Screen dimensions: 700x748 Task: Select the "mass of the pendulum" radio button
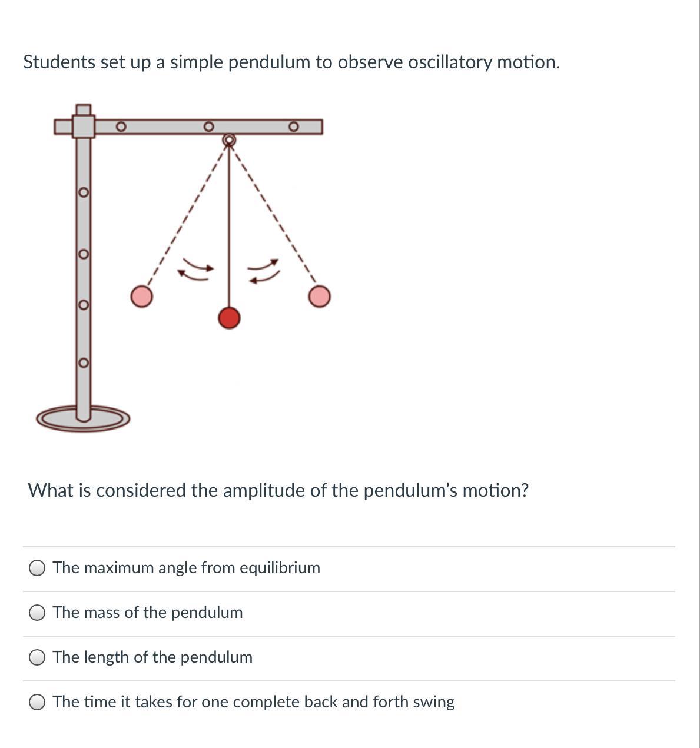37,613
